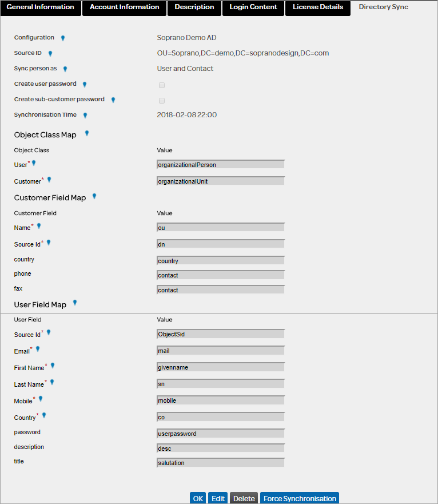This screenshot has width=438, height=504.
Task: Click the info icon beside Mobile field
Action: [x=41, y=399]
